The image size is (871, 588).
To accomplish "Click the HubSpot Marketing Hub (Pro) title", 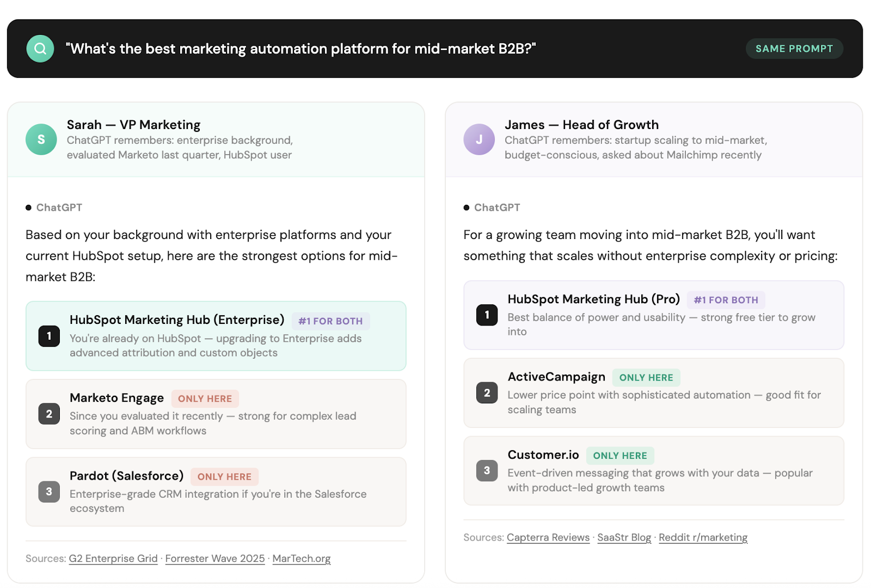I will (x=594, y=299).
